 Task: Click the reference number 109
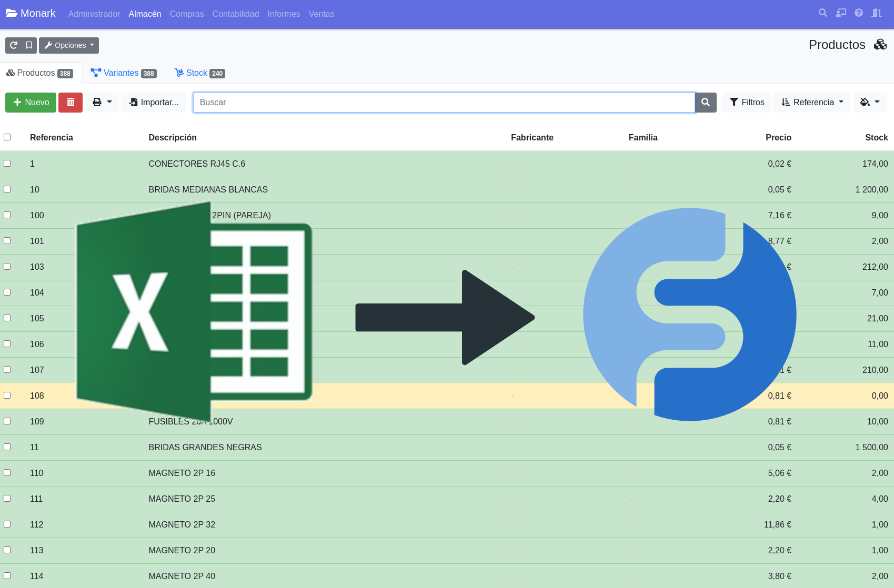[37, 421]
